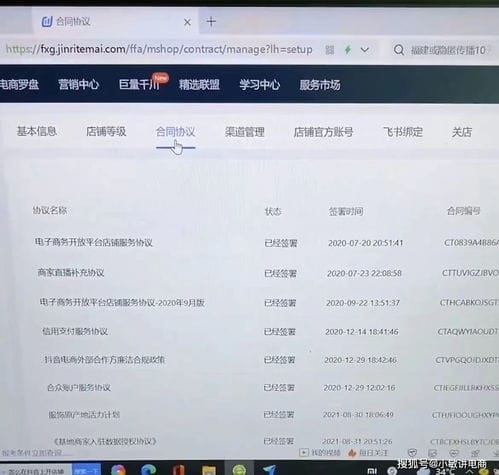Click the green lightning speed-mode icon

point(348,50)
